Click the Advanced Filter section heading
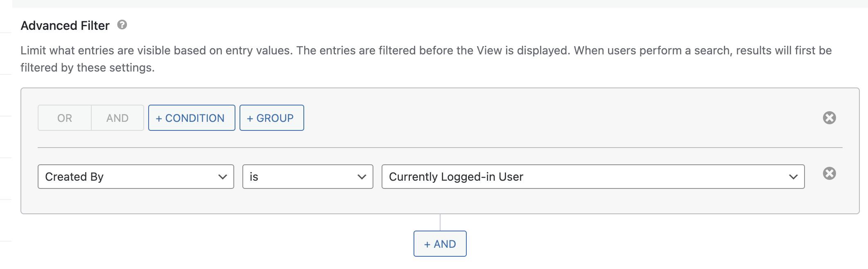This screenshot has width=868, height=269. (x=65, y=25)
